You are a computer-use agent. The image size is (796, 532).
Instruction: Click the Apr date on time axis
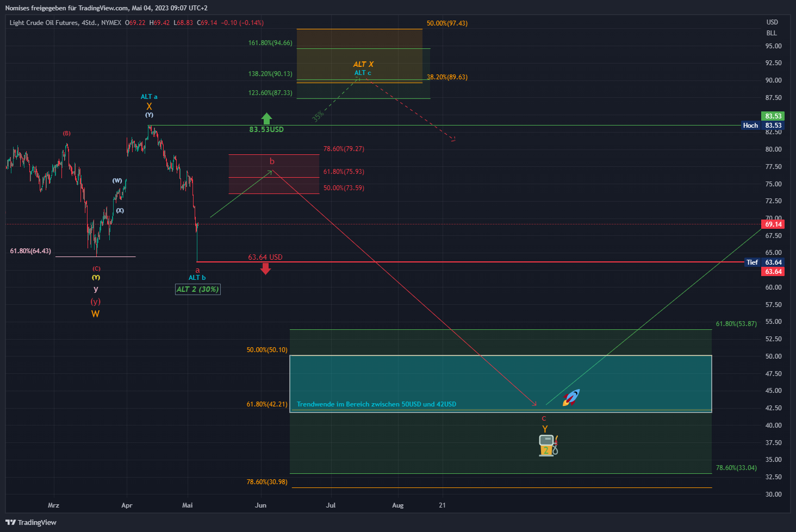127,505
